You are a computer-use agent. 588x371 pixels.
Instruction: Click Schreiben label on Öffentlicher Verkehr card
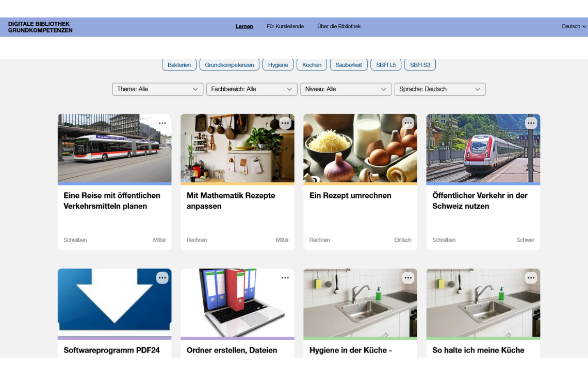click(444, 240)
